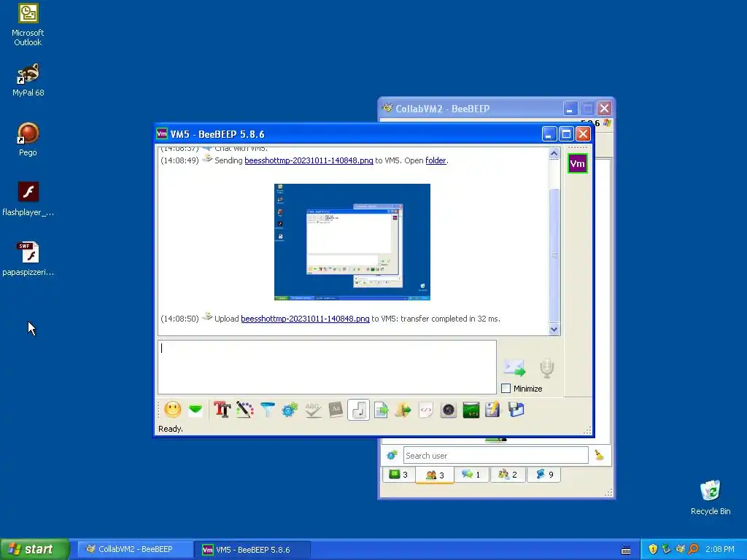This screenshot has width=747, height=560.
Task: Click the Search user field in CollabVM2
Action: click(x=495, y=456)
